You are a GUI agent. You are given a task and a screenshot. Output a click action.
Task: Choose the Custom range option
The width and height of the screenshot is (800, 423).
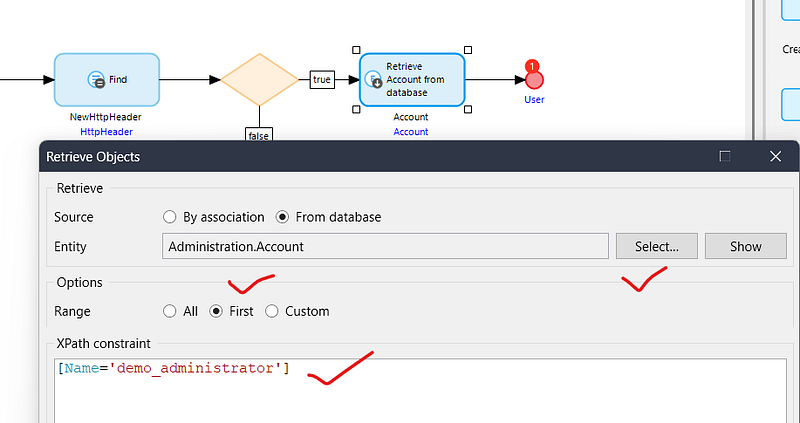272,311
